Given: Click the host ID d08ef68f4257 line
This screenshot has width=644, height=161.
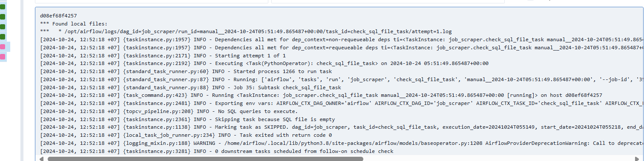Looking at the screenshot, I should (x=58, y=16).
